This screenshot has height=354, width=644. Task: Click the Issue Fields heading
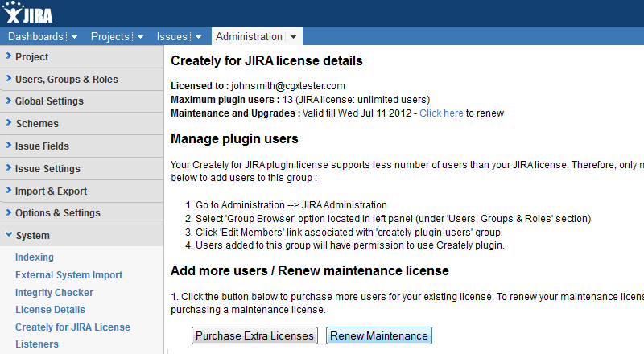(42, 146)
